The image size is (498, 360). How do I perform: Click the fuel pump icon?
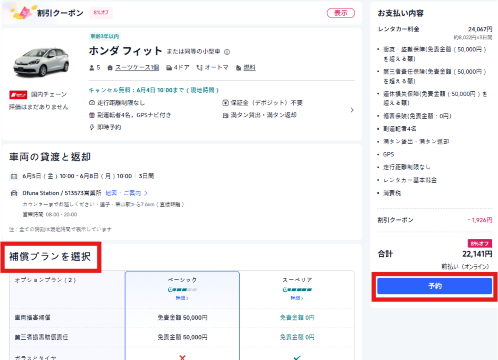coord(238,68)
